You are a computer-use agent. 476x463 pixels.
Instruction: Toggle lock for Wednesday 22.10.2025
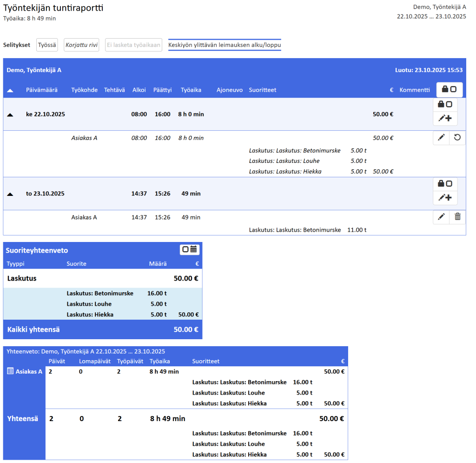445,105
